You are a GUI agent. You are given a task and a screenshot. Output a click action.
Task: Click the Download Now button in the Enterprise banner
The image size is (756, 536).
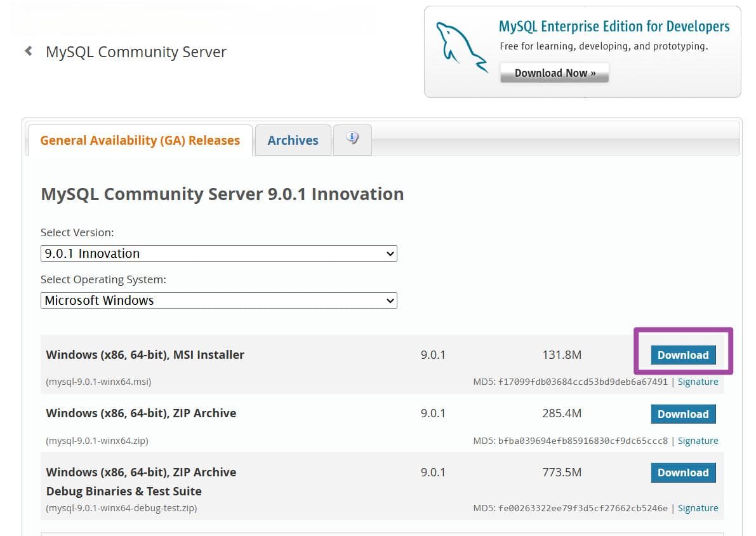pos(555,73)
